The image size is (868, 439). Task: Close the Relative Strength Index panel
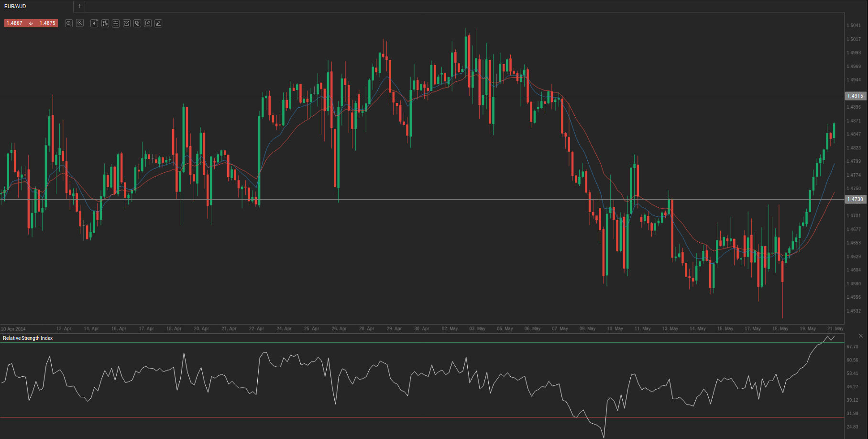[861, 336]
